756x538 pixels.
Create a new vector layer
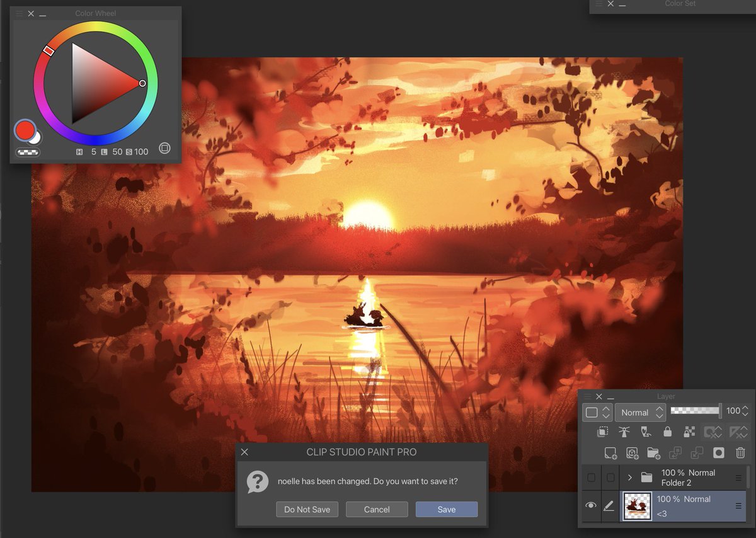pos(632,453)
